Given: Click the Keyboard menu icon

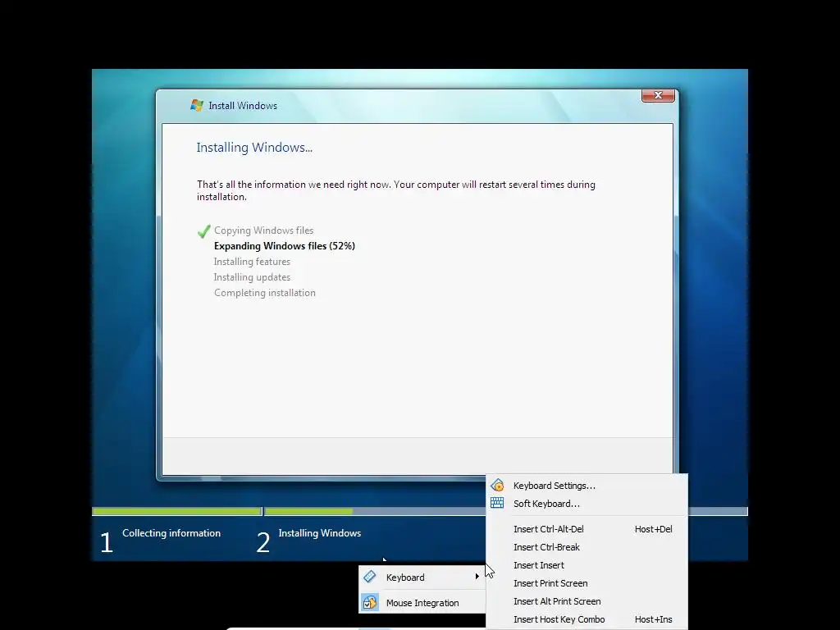Looking at the screenshot, I should (x=370, y=577).
